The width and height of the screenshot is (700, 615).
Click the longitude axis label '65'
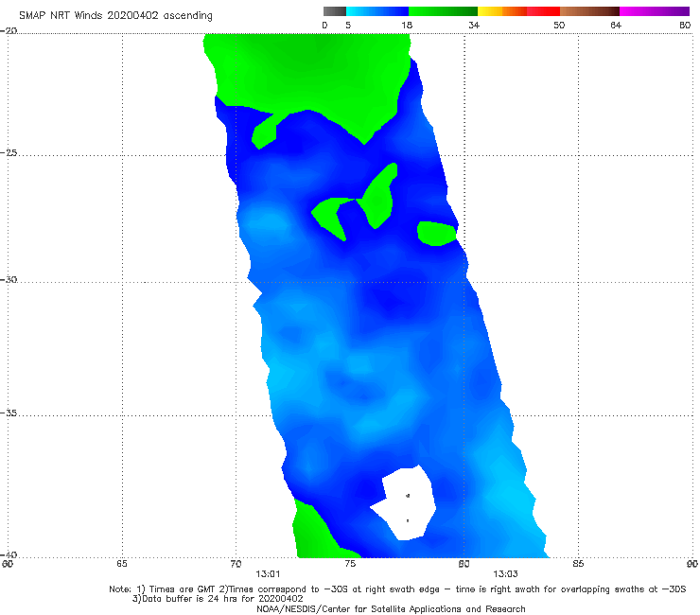coord(122,564)
